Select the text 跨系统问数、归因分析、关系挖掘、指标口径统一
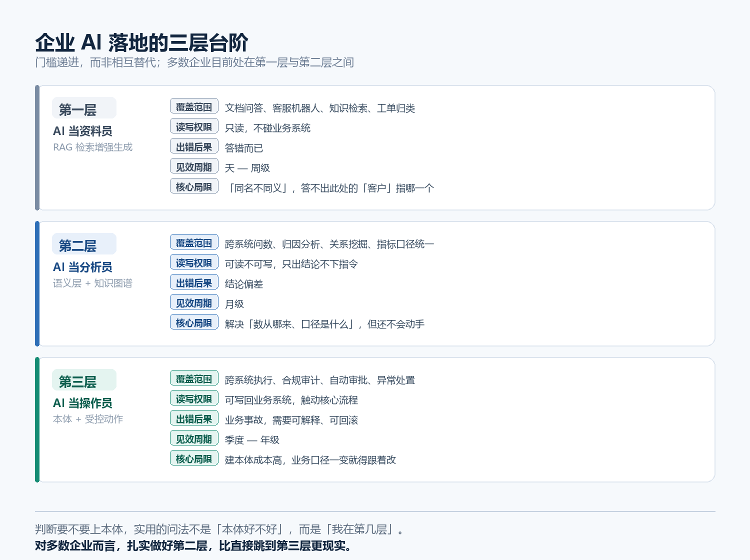 coord(329,244)
